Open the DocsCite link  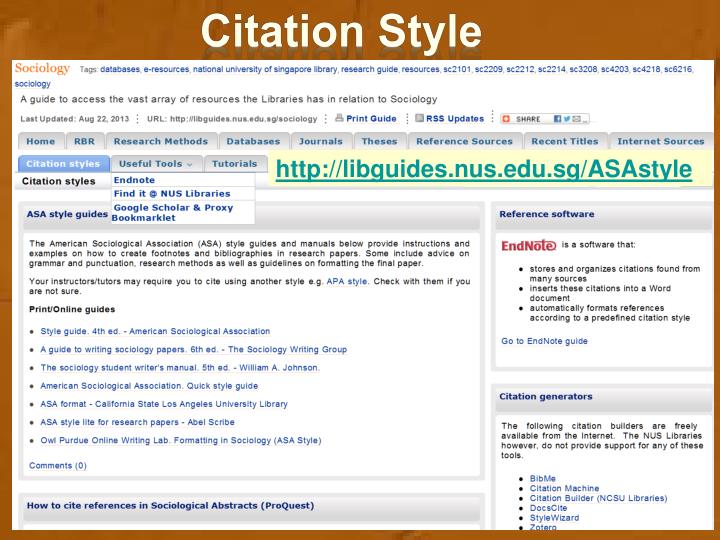[x=548, y=508]
